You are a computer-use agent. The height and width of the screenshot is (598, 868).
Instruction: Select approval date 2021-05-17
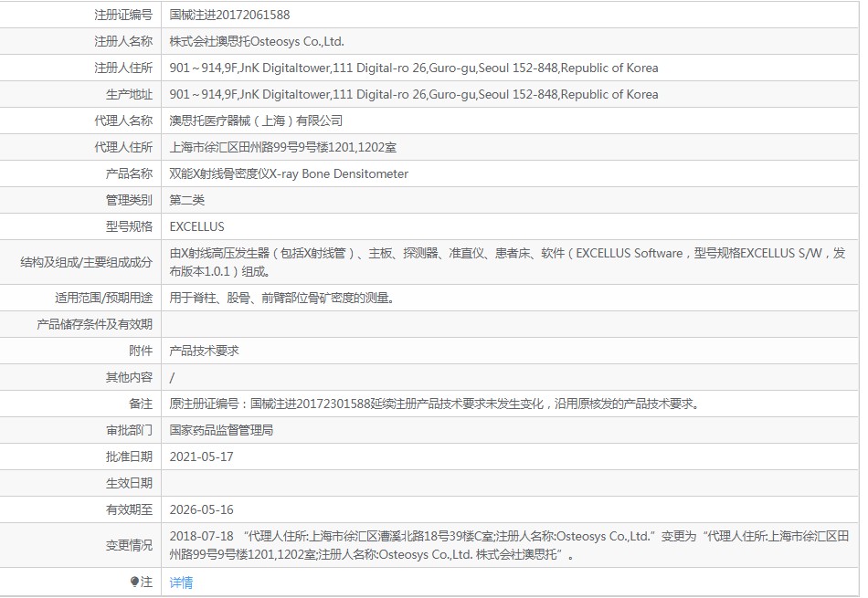pos(202,456)
